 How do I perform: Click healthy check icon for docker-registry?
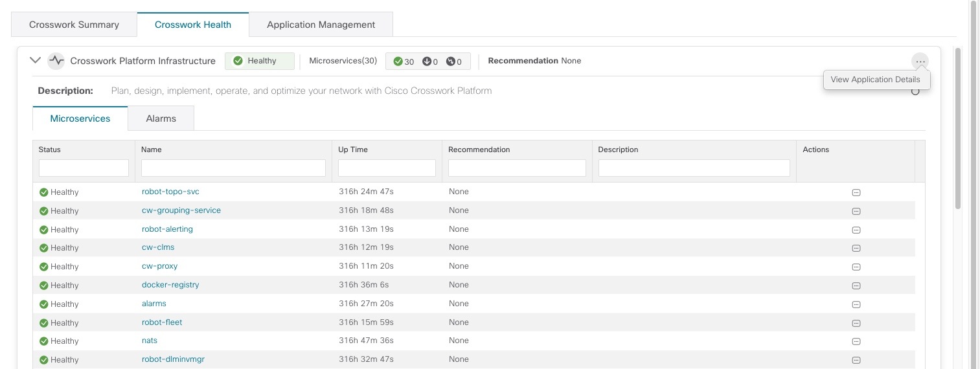[x=43, y=285]
